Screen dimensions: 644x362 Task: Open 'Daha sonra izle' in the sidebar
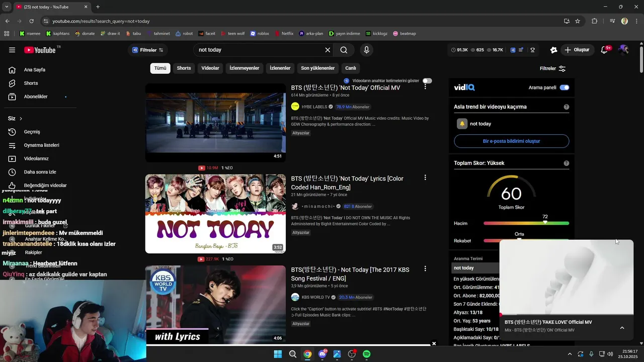coord(40,172)
